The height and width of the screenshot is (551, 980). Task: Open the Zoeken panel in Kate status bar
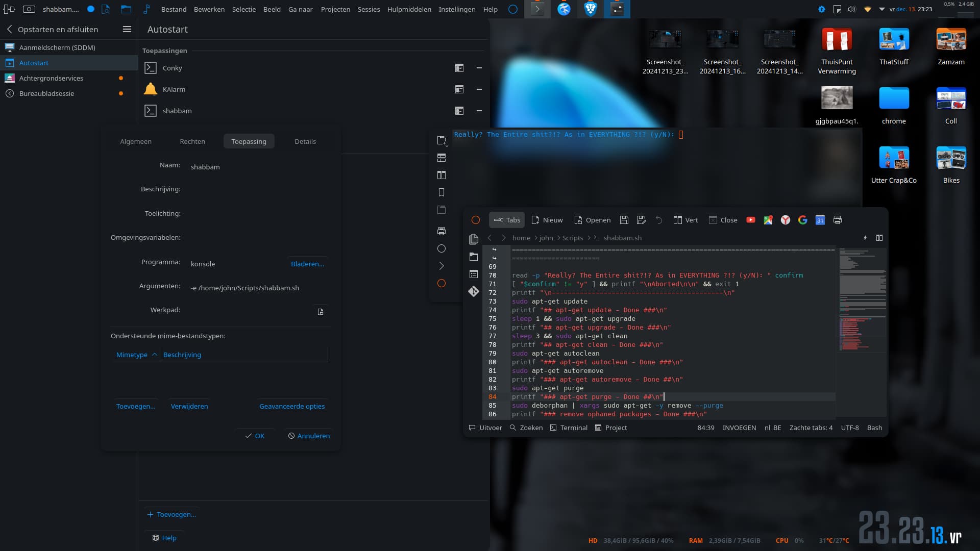click(526, 428)
